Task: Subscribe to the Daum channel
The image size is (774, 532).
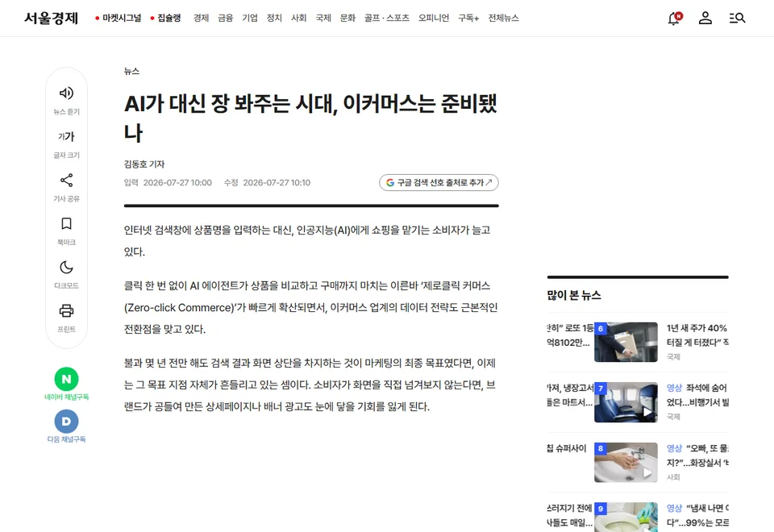Action: click(x=66, y=426)
